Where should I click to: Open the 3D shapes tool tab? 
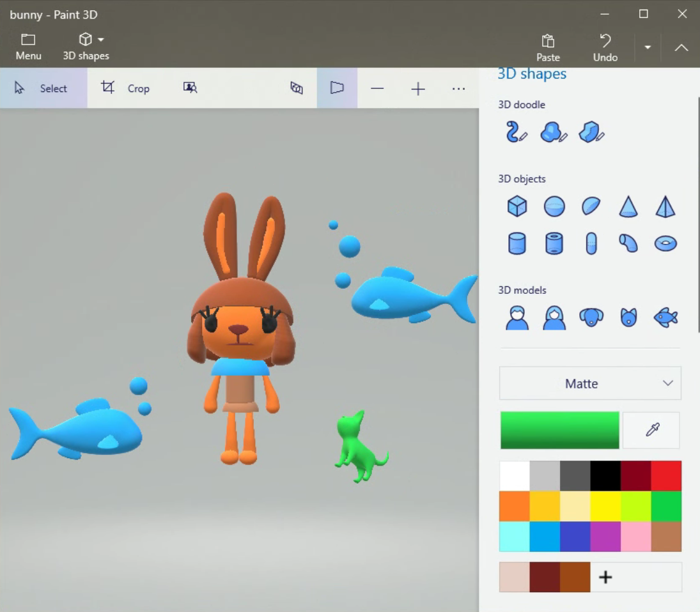coord(86,47)
